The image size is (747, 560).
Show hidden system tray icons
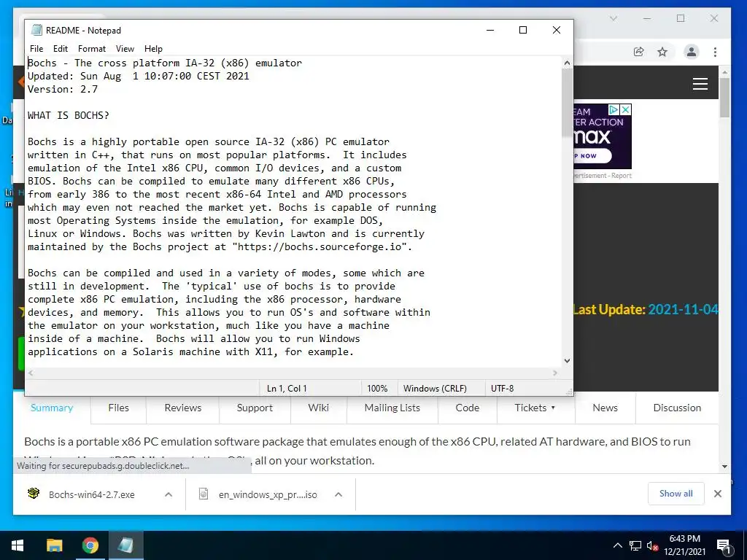[617, 545]
